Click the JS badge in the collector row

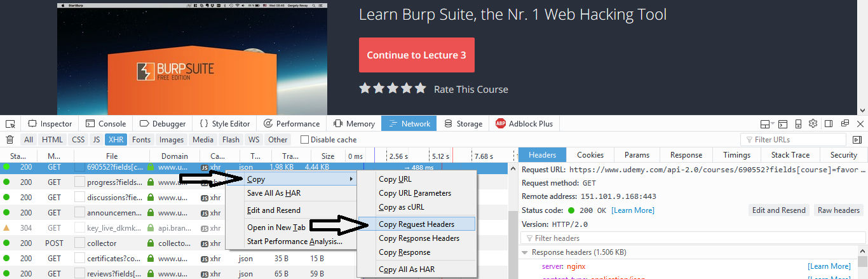pyautogui.click(x=205, y=243)
